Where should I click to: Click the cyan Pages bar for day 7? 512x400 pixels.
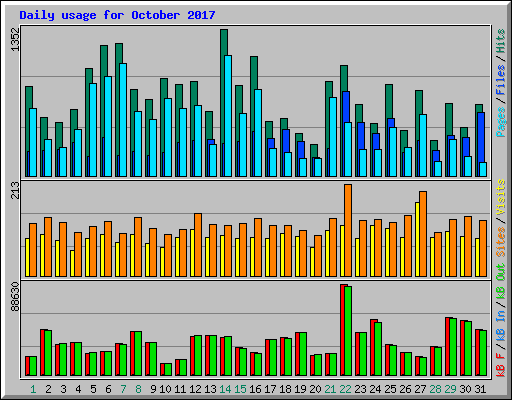click(123, 120)
